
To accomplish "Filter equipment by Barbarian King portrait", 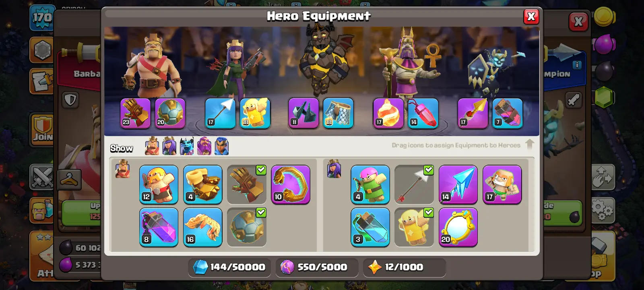I will click(152, 146).
